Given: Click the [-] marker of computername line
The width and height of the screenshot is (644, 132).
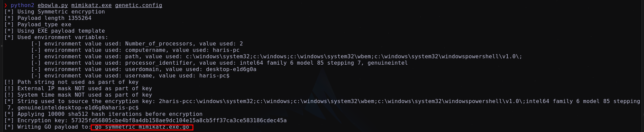Looking at the screenshot, I should tap(36, 50).
